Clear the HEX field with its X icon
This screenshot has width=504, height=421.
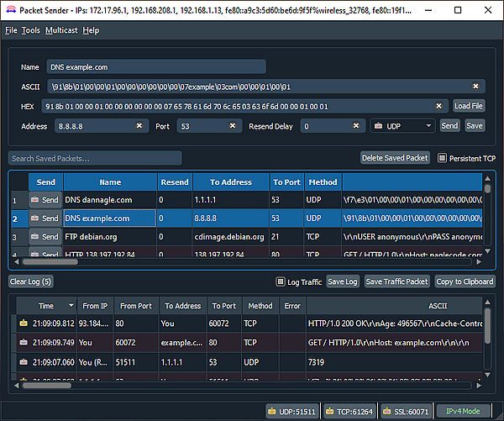click(x=438, y=107)
